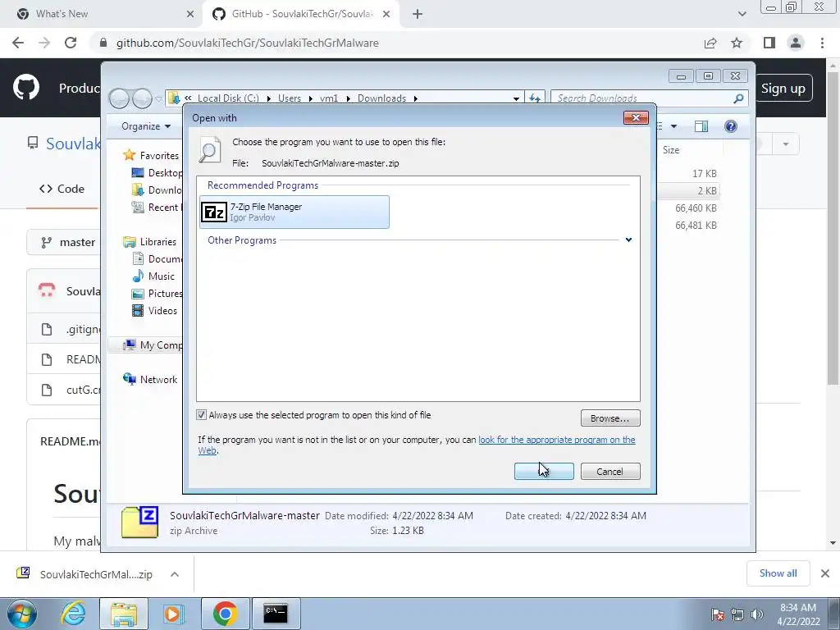This screenshot has height=630, width=840.
Task: Close the Open with dialog
Action: pyautogui.click(x=636, y=118)
